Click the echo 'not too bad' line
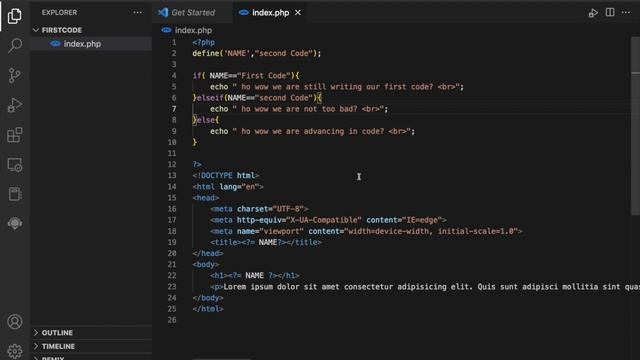The height and width of the screenshot is (360, 640). coord(299,109)
